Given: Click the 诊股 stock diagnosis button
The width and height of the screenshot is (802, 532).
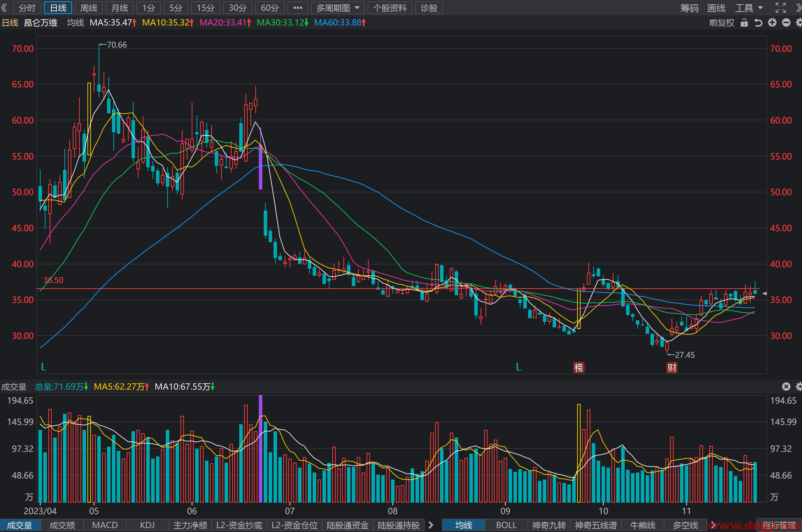Looking at the screenshot, I should tap(429, 8).
